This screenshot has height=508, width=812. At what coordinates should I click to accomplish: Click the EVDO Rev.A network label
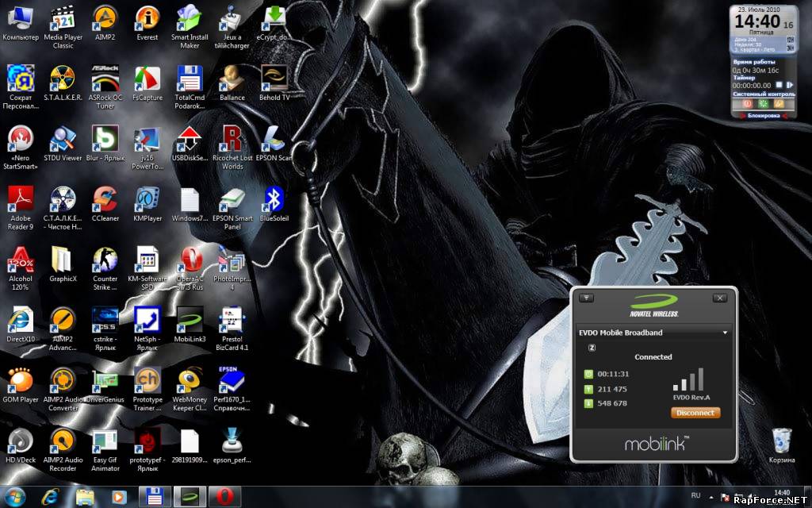[x=691, y=398]
